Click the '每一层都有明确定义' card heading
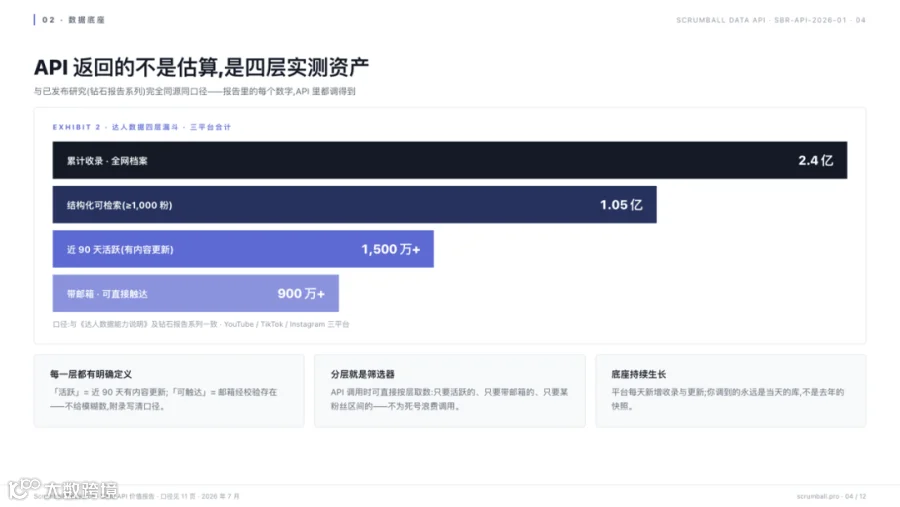The height and width of the screenshot is (507, 900). point(91,374)
